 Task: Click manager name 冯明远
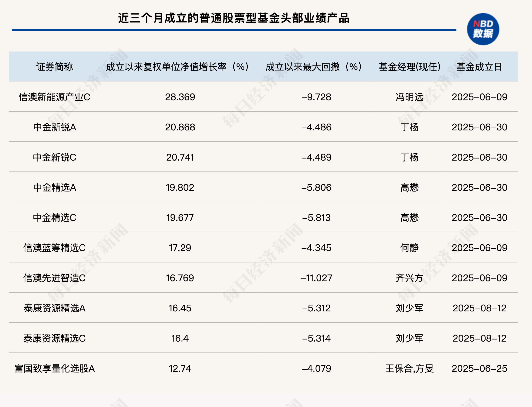(409, 97)
